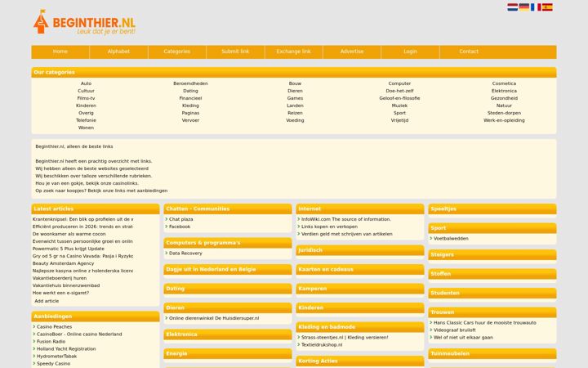Open Wel of niet uit elkaar gaan

coord(463,338)
